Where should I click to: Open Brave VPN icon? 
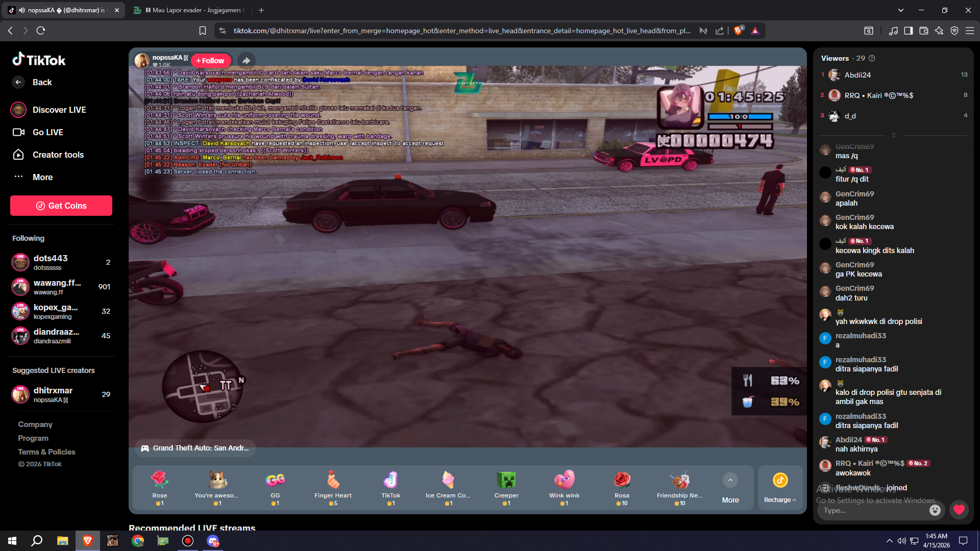click(954, 31)
